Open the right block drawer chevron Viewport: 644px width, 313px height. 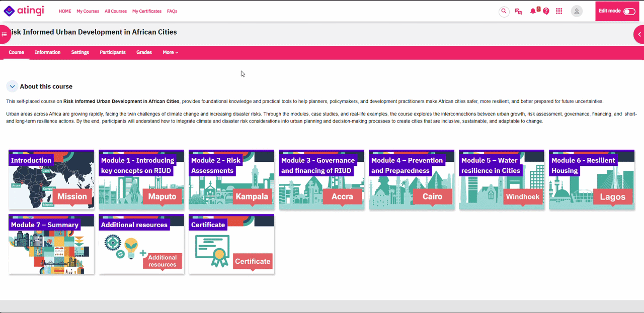pos(639,34)
